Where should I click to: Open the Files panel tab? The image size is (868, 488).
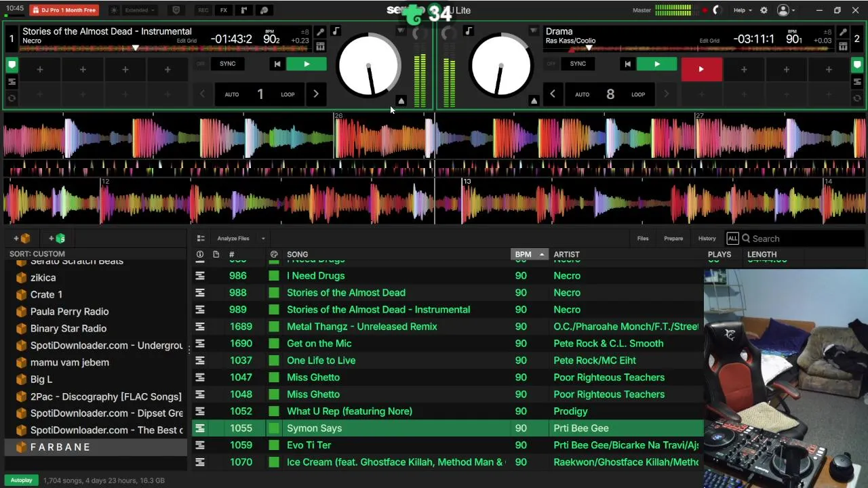tap(643, 239)
